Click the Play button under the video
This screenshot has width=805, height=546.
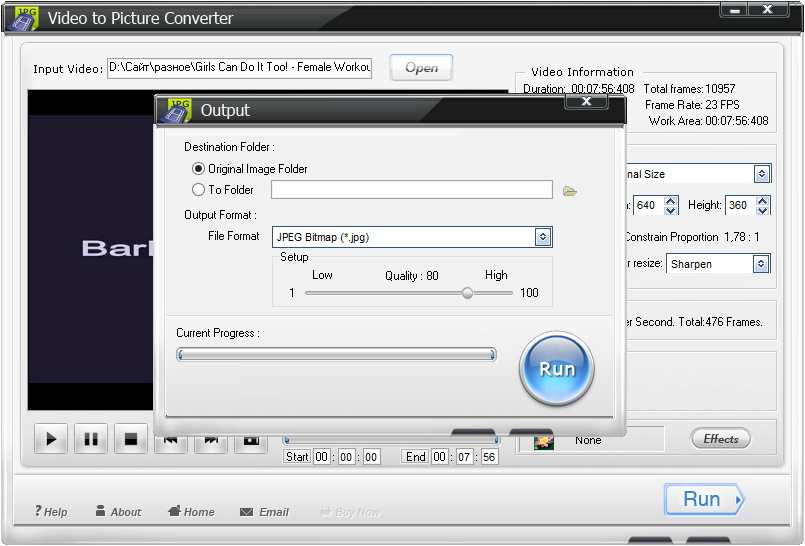pyautogui.click(x=51, y=439)
